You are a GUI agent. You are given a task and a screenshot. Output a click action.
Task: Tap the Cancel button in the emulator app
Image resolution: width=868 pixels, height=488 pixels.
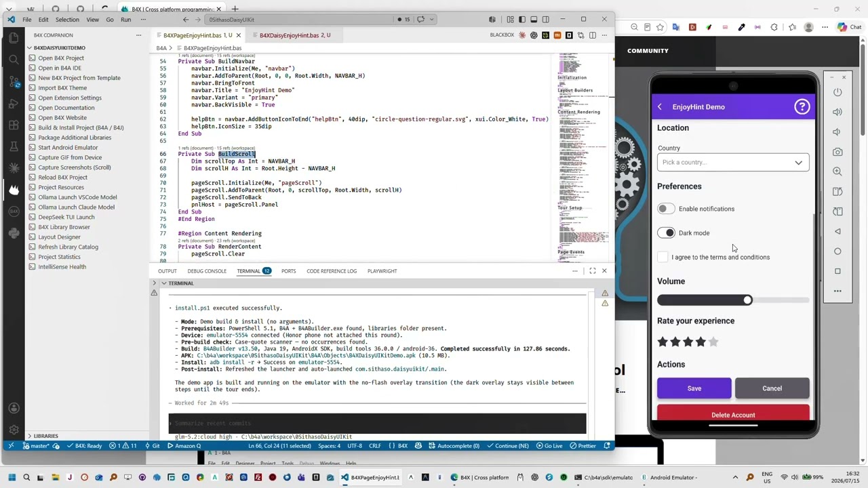[x=772, y=388]
